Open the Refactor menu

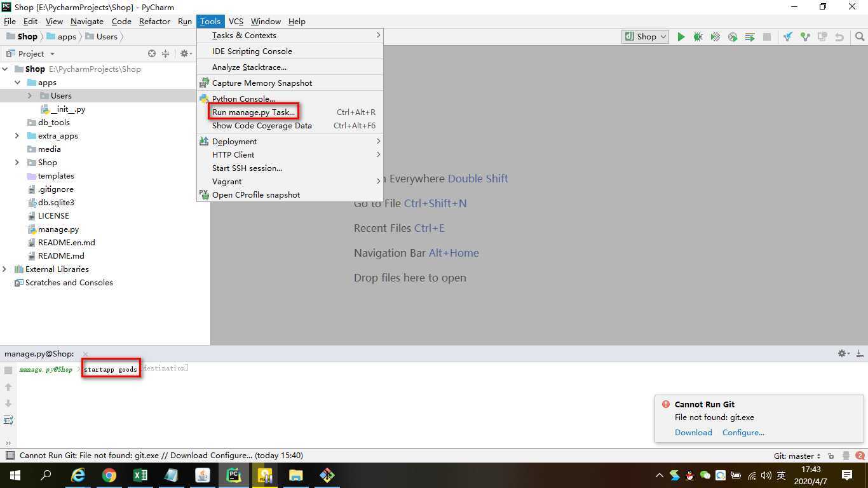(x=154, y=21)
